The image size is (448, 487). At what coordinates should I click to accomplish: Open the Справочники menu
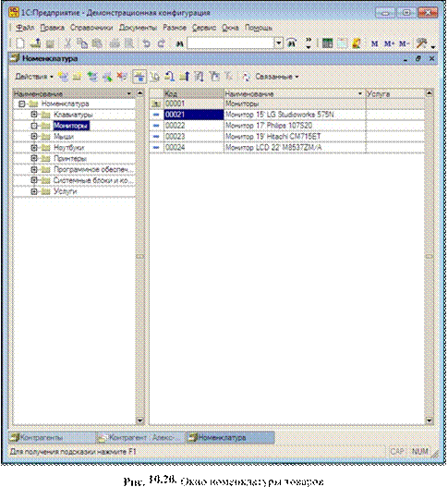tap(91, 28)
